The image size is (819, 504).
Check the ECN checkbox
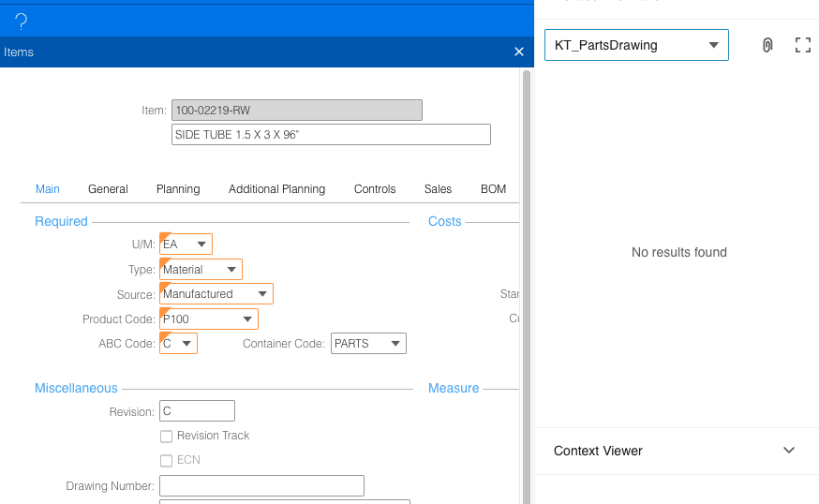[166, 461]
